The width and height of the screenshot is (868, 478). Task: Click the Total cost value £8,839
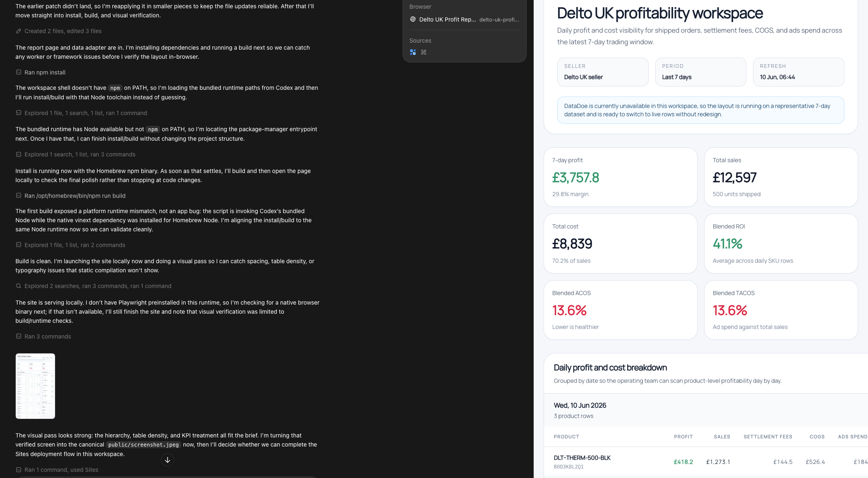pyautogui.click(x=572, y=244)
